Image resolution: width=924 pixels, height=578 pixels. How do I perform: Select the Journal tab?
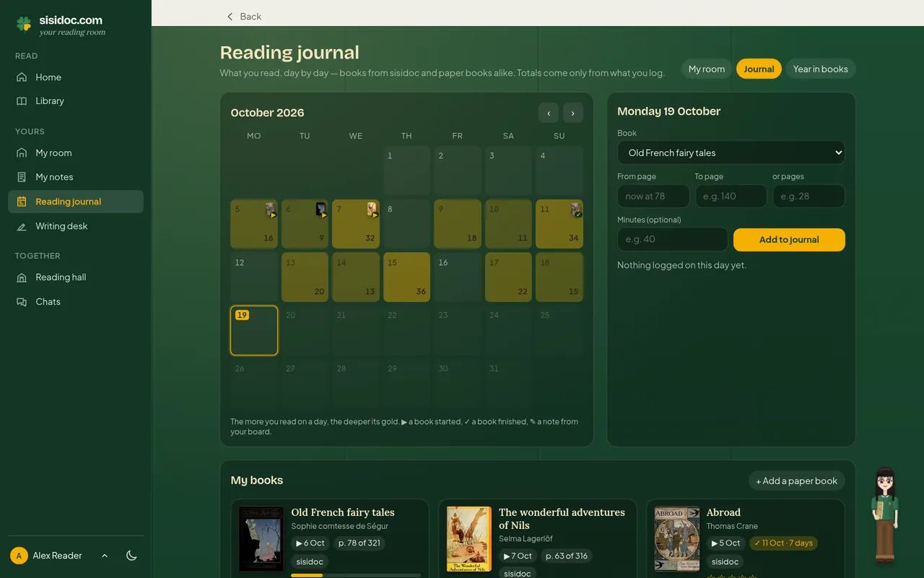[759, 69]
